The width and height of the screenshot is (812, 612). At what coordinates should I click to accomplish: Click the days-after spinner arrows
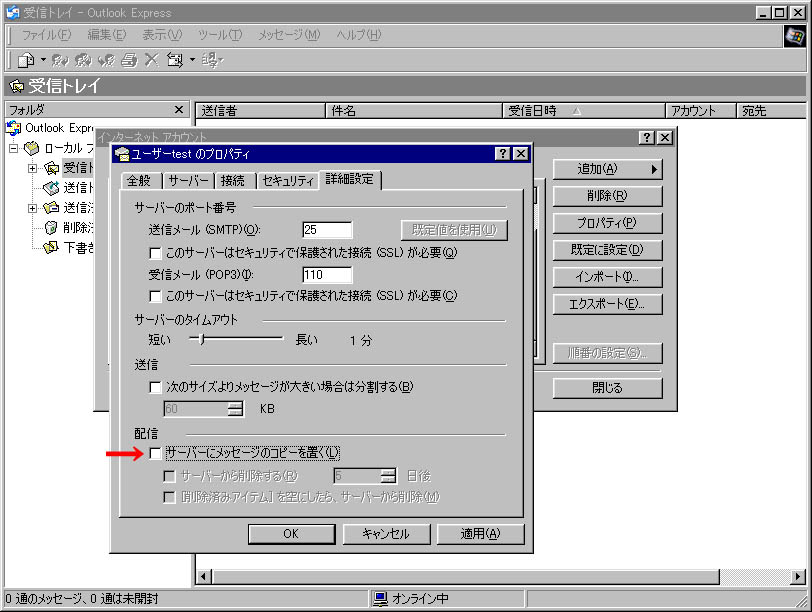click(x=388, y=475)
